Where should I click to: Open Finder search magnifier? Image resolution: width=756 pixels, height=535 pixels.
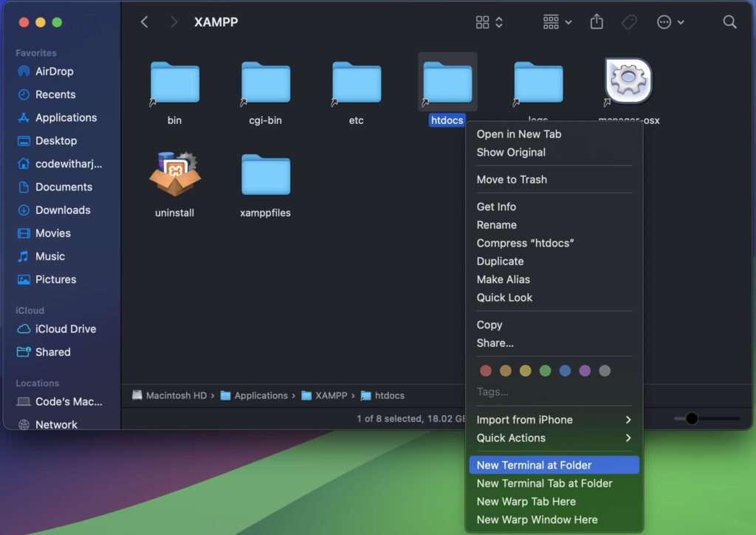[x=729, y=22]
